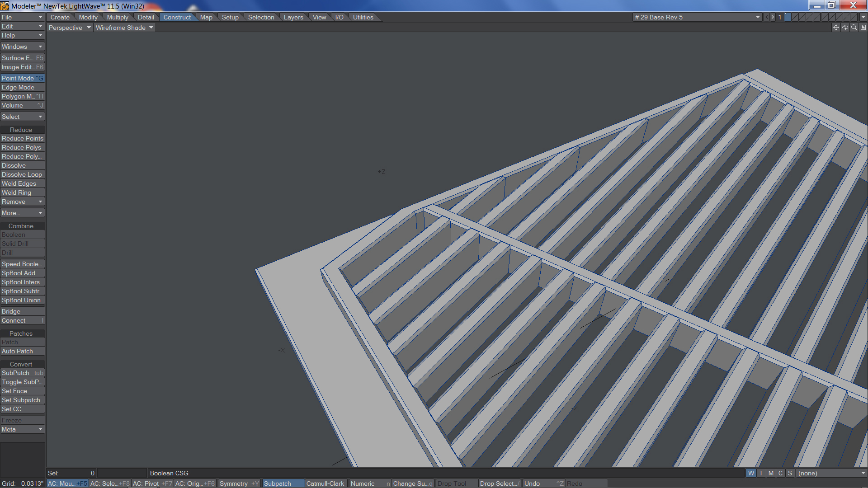Image resolution: width=868 pixels, height=488 pixels.
Task: Open the Help dropdown menu
Action: coord(22,35)
